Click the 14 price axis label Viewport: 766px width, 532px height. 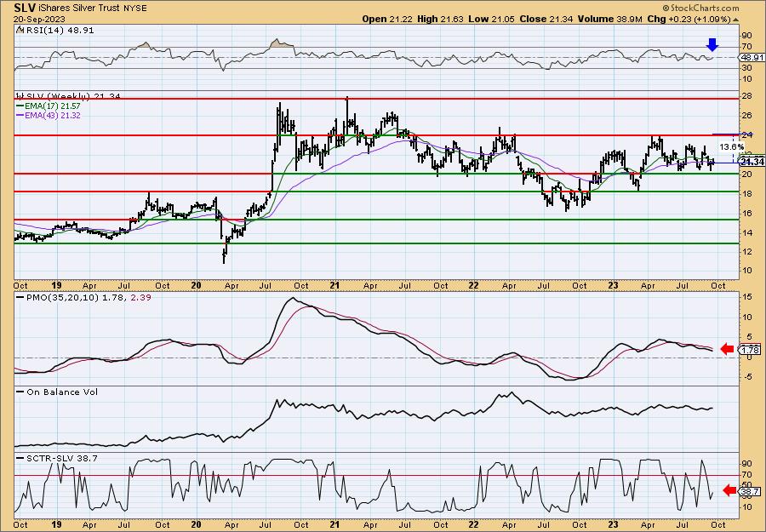coord(747,232)
